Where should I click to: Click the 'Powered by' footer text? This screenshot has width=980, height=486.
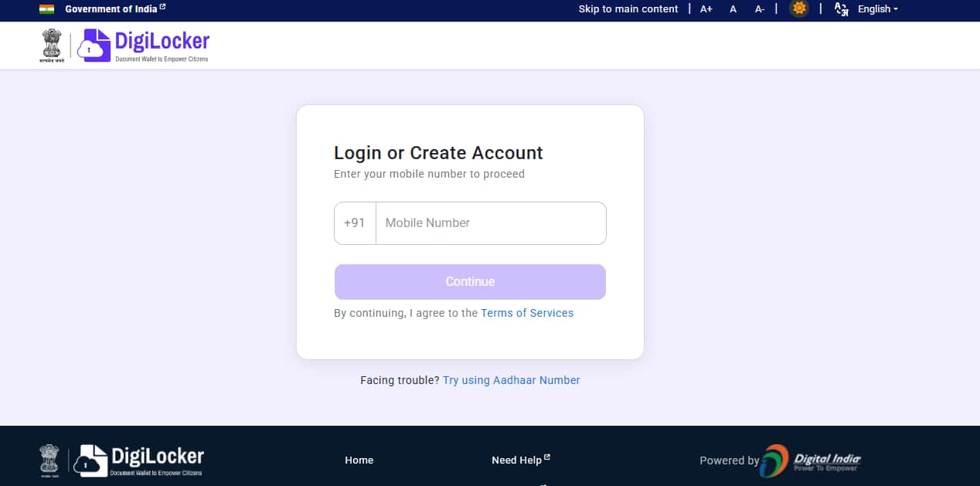(729, 461)
